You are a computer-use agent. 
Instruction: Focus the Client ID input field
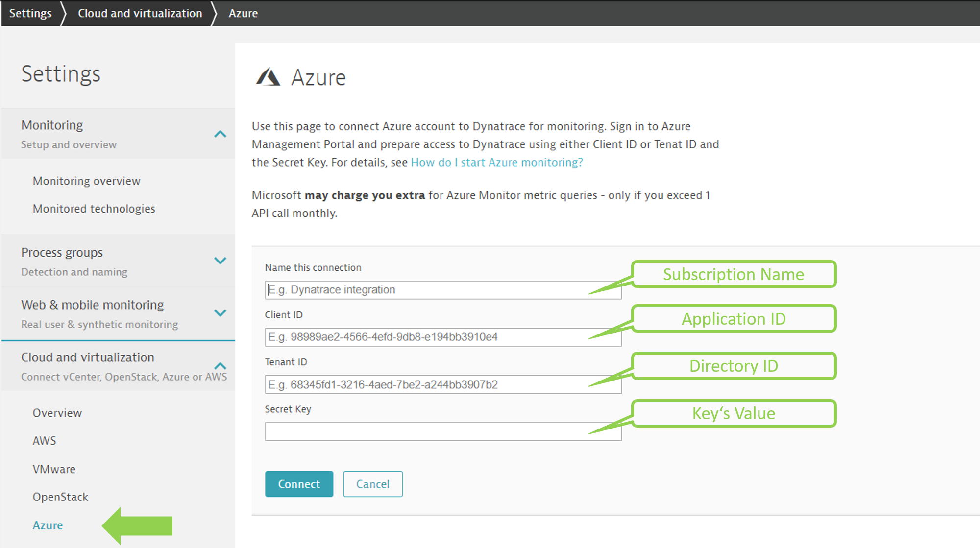(443, 337)
